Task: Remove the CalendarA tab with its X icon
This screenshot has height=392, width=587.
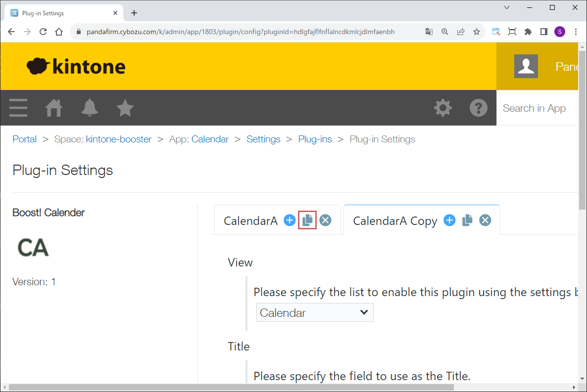Action: click(325, 220)
